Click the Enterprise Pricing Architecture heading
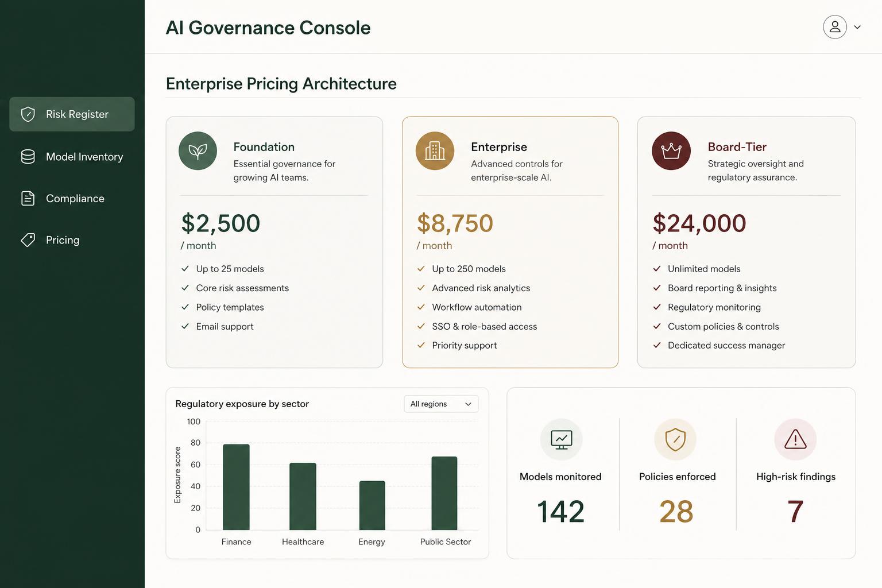 [281, 84]
